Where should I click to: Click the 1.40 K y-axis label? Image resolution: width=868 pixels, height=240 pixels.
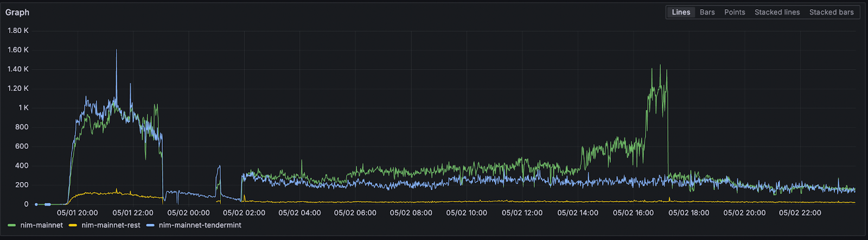(18, 69)
